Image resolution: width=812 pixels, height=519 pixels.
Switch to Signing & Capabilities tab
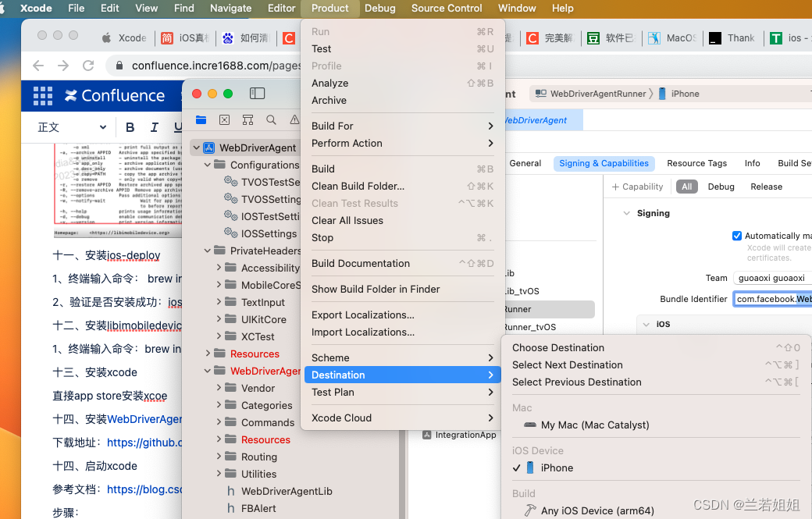[x=604, y=164]
